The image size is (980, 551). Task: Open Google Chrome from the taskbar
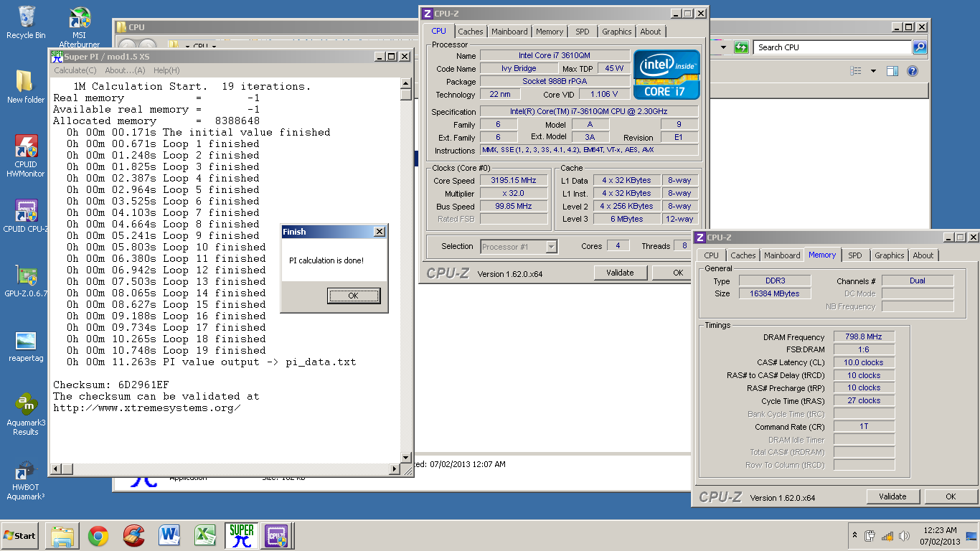[98, 536]
